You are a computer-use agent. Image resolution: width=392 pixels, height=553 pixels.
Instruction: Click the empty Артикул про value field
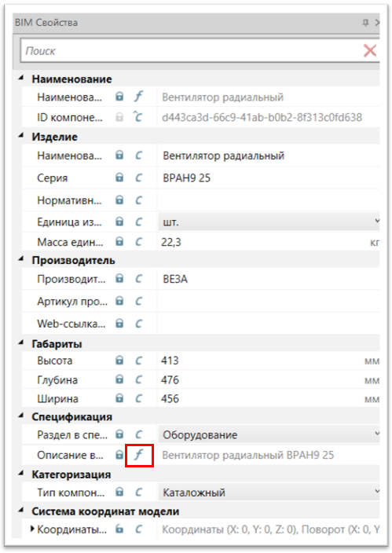tap(269, 301)
